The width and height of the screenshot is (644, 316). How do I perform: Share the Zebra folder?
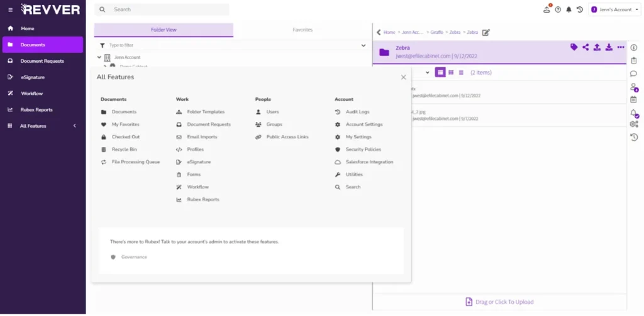[x=586, y=47]
